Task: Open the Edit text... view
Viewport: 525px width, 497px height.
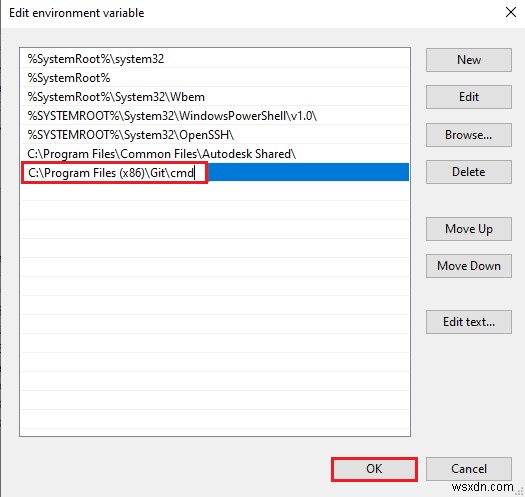Action: (x=468, y=322)
